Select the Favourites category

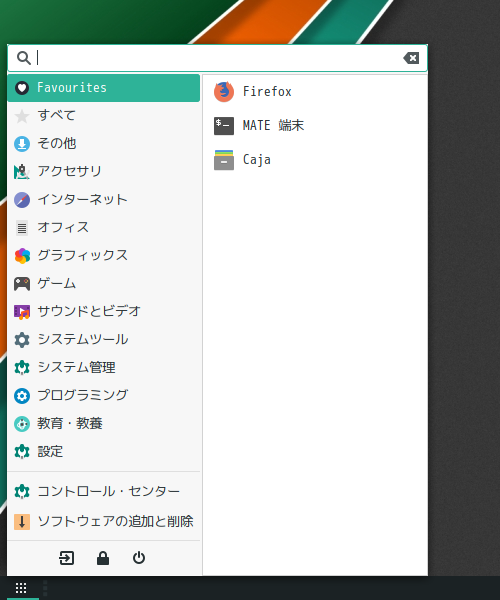click(x=103, y=88)
